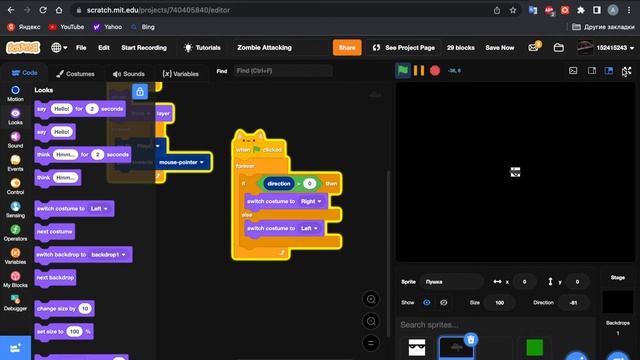Pause the project with the yellow pause button
640x360 pixels.
point(419,71)
